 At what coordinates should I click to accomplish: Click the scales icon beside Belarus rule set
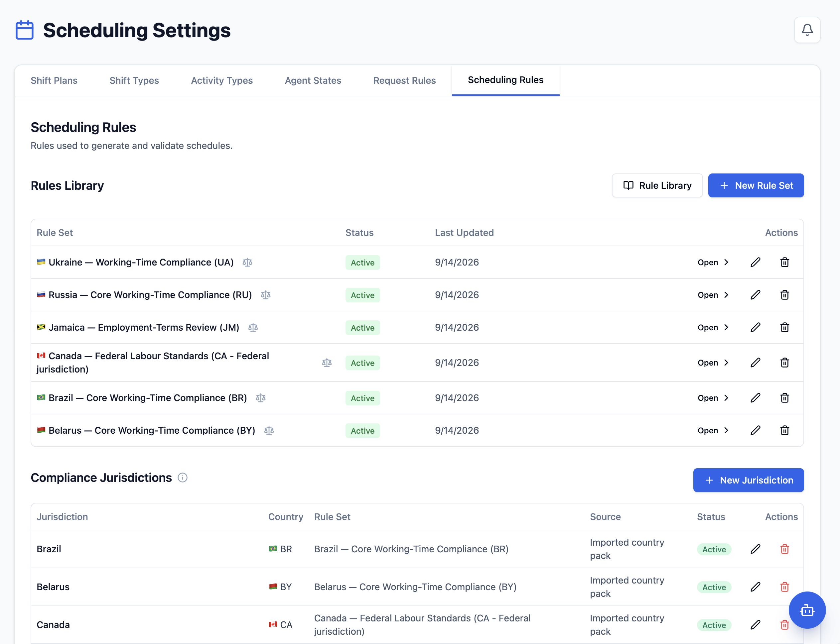pyautogui.click(x=269, y=430)
